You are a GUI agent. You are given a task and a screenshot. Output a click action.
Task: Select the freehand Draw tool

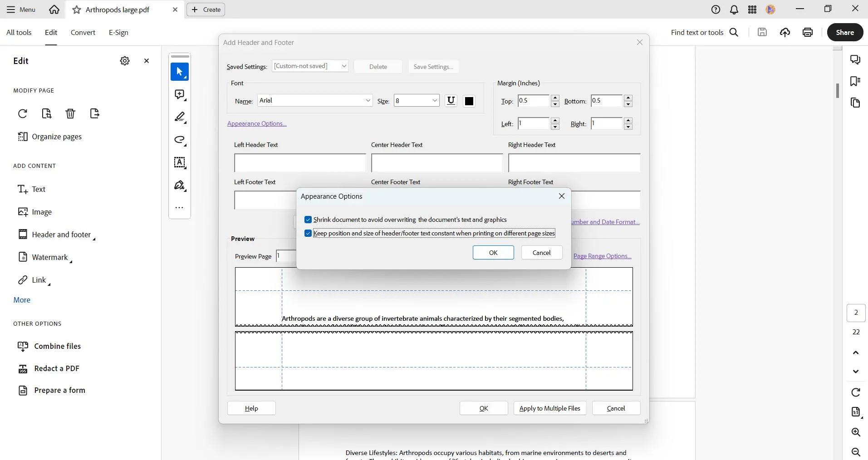(x=180, y=140)
